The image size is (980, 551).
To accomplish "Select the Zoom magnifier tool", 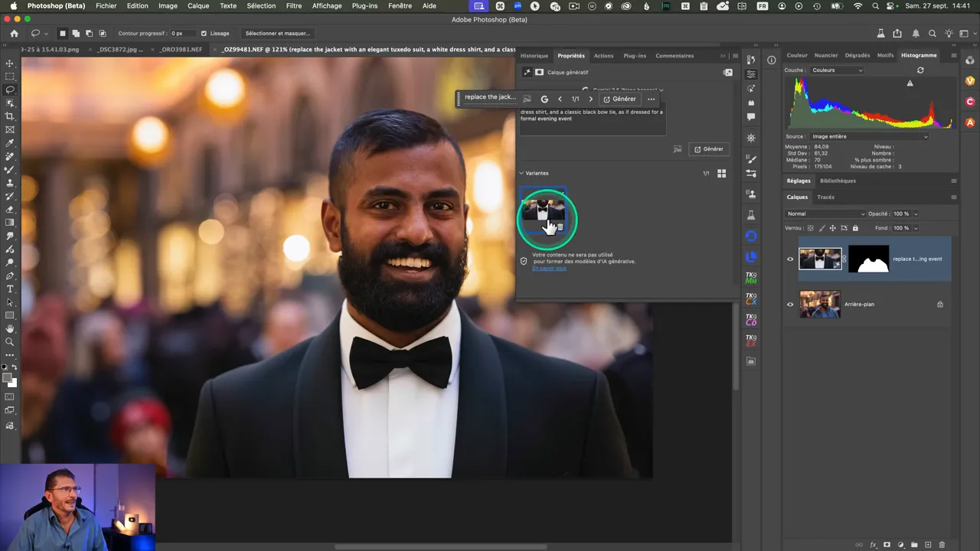I will (x=10, y=341).
